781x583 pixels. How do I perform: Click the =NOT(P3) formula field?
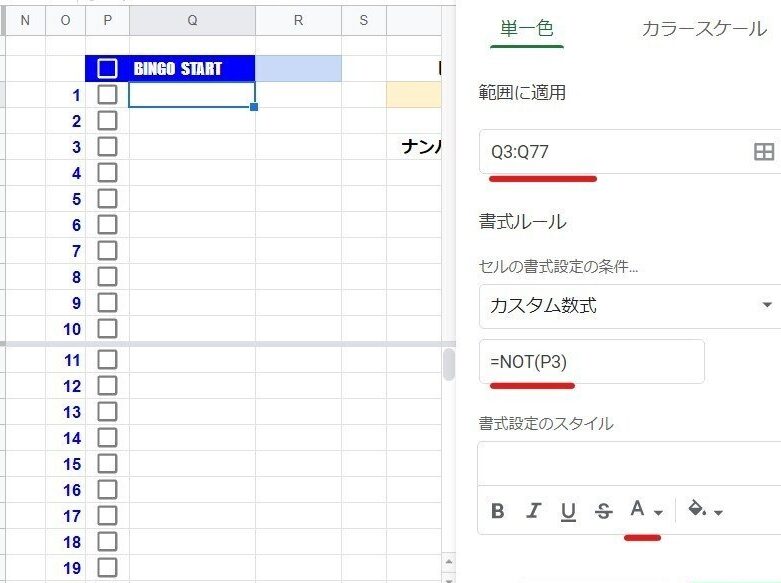(x=591, y=362)
